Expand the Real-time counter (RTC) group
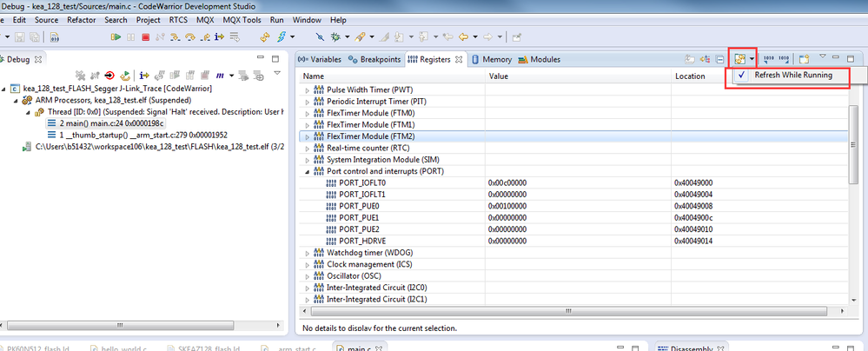 (x=308, y=148)
